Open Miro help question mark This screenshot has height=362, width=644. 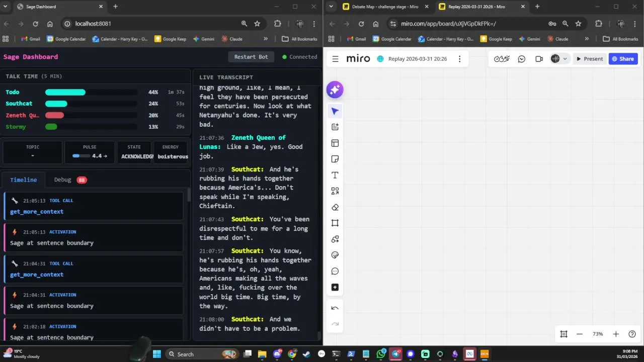tap(632, 334)
